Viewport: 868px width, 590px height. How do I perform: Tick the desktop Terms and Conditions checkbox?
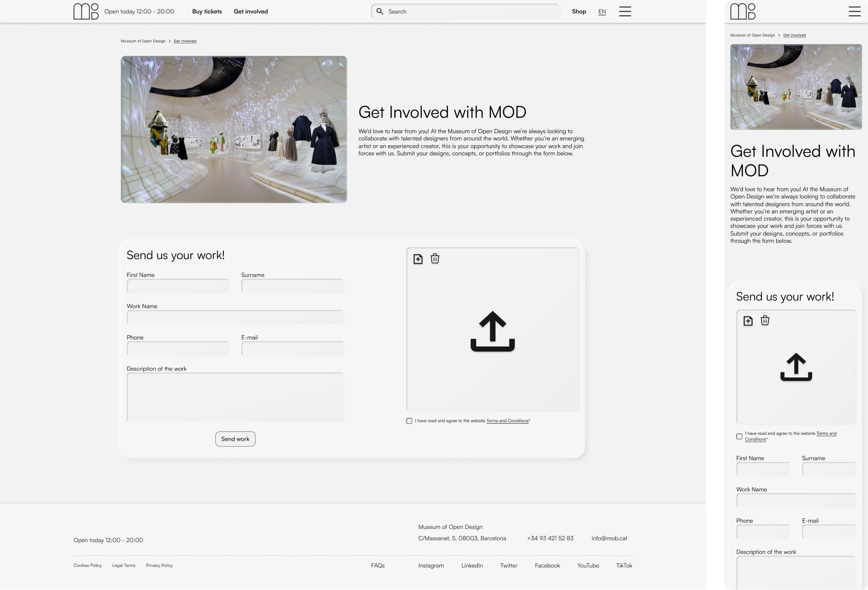click(409, 421)
